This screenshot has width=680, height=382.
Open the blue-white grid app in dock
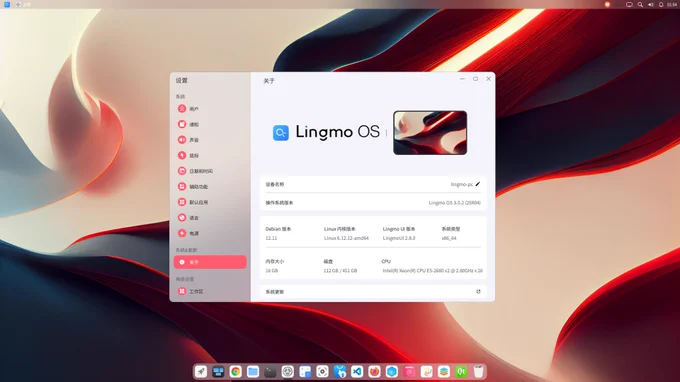coord(305,372)
